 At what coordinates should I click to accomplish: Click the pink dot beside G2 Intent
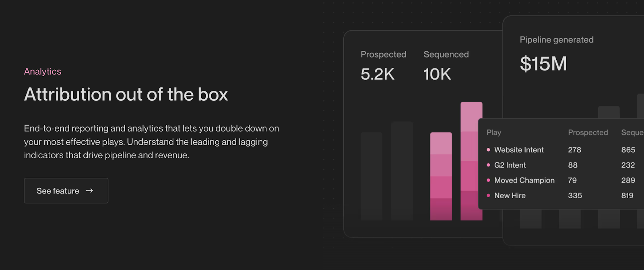click(489, 165)
